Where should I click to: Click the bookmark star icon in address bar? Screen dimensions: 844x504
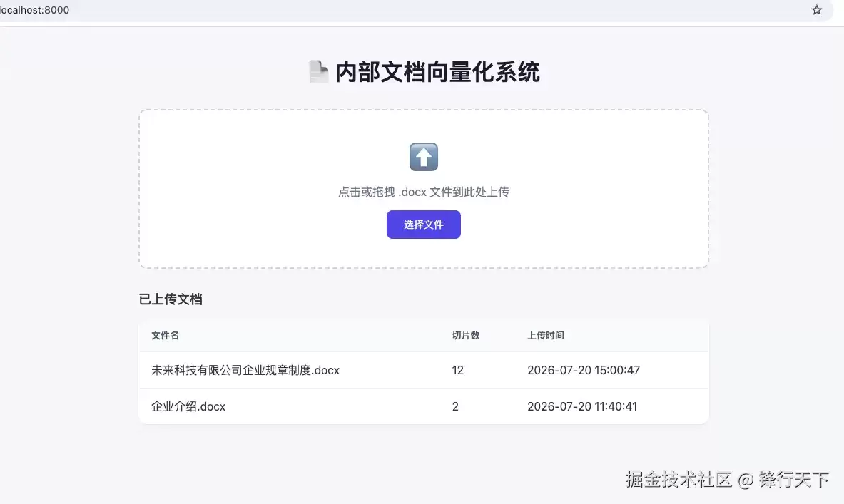click(817, 10)
